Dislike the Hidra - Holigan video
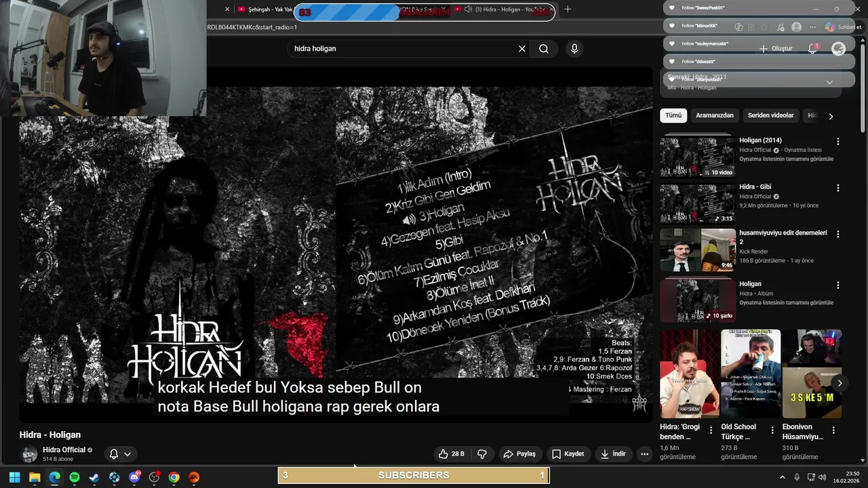 coord(482,454)
